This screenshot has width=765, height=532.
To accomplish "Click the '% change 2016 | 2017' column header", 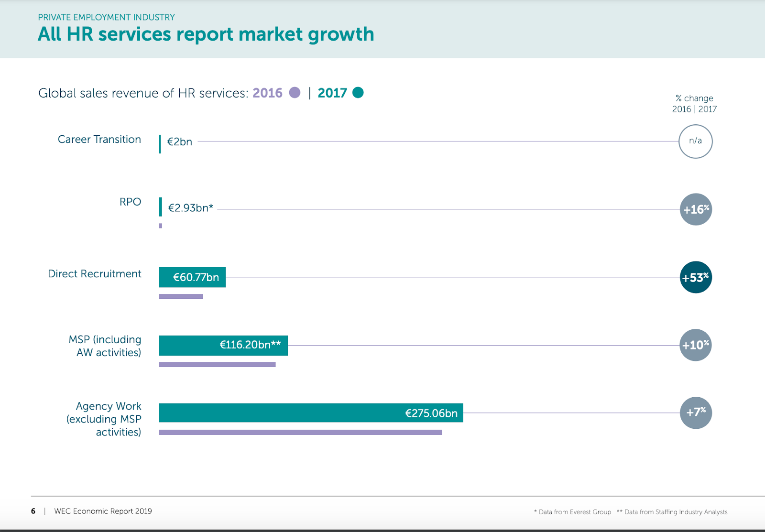I will (694, 104).
